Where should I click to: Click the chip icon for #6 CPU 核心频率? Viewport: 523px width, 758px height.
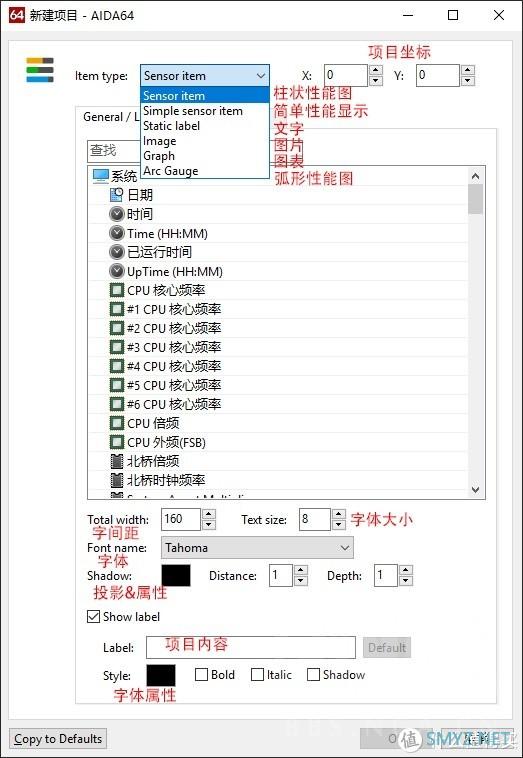[116, 404]
